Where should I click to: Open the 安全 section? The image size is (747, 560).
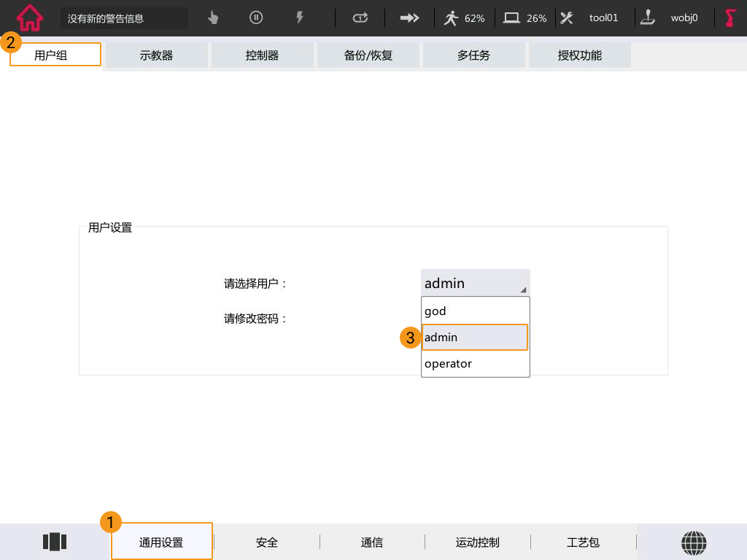pyautogui.click(x=267, y=542)
